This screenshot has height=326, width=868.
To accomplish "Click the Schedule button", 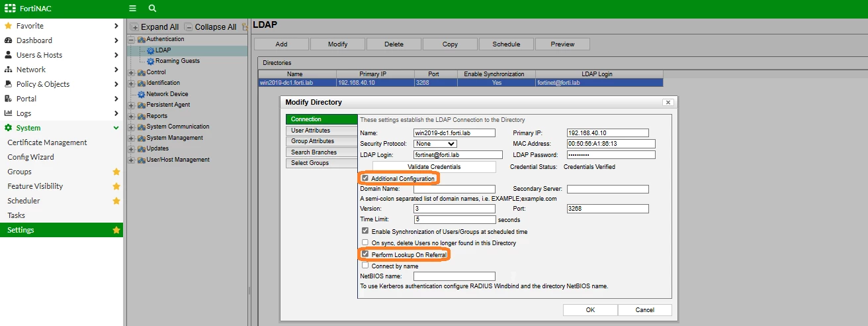I will (x=506, y=44).
